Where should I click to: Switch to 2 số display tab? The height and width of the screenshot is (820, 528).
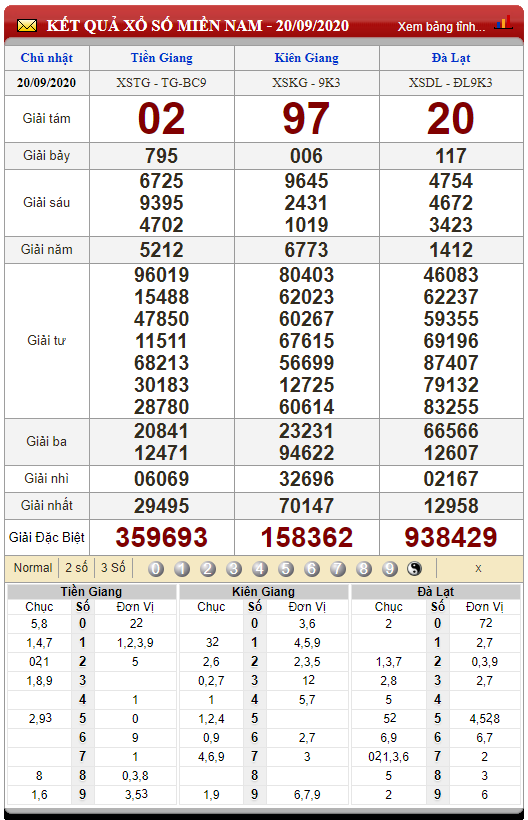click(x=76, y=567)
